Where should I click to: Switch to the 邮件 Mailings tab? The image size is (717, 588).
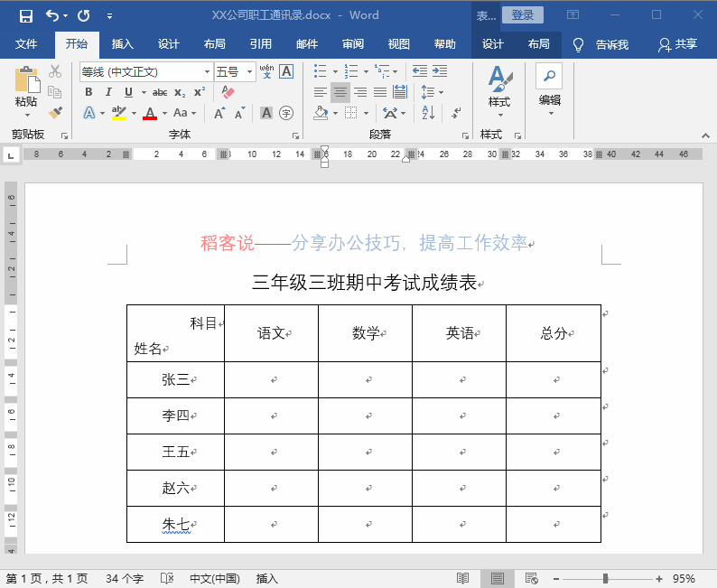coord(307,44)
